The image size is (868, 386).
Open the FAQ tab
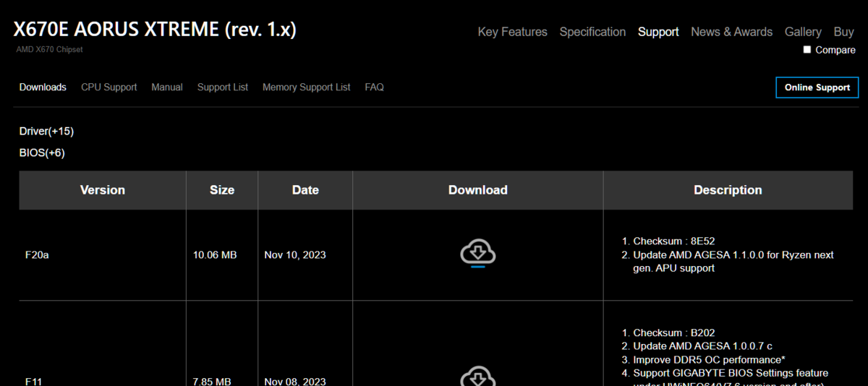coord(374,87)
